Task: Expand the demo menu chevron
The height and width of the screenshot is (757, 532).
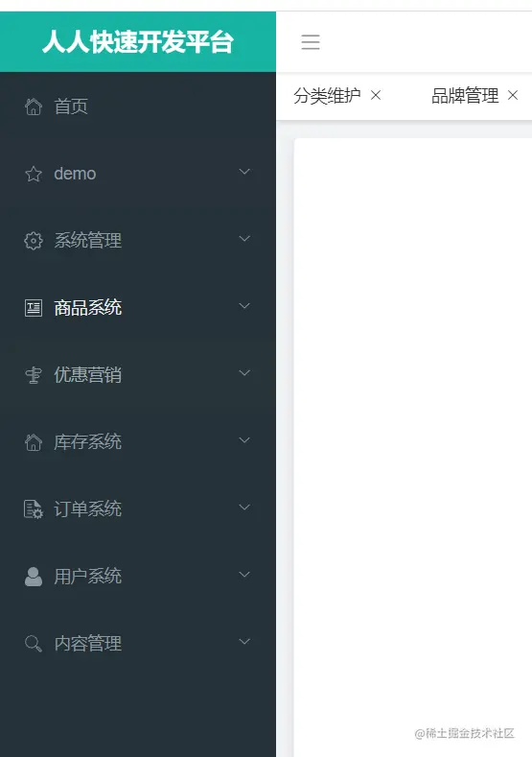Action: 244,172
